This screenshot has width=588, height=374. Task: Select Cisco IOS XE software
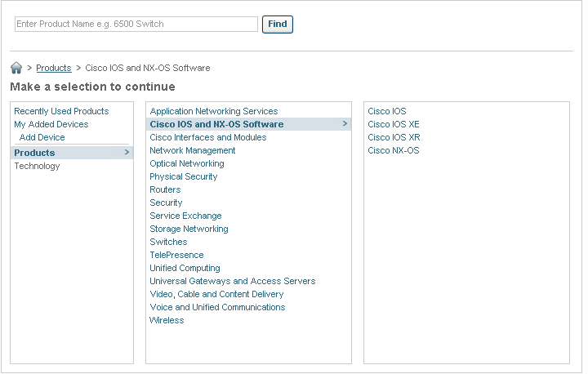coord(394,124)
